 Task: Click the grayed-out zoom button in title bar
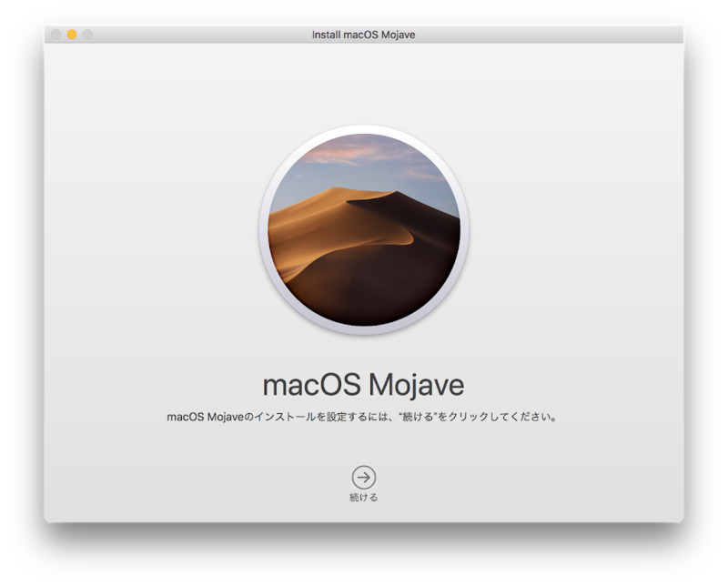pos(87,35)
